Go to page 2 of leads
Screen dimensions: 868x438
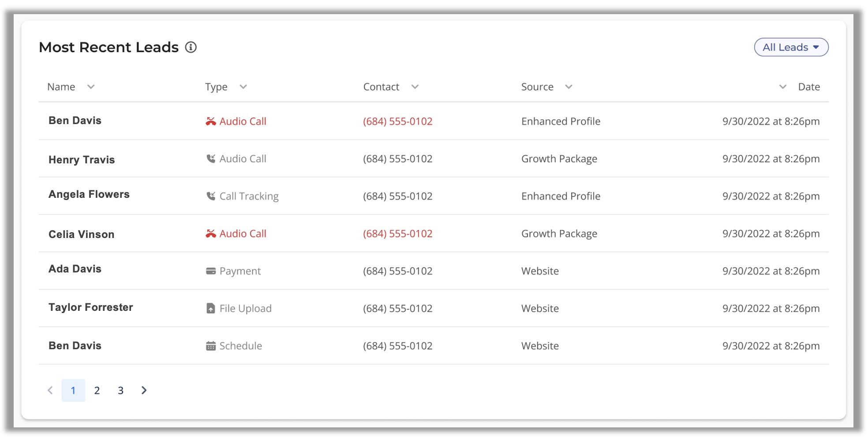97,390
